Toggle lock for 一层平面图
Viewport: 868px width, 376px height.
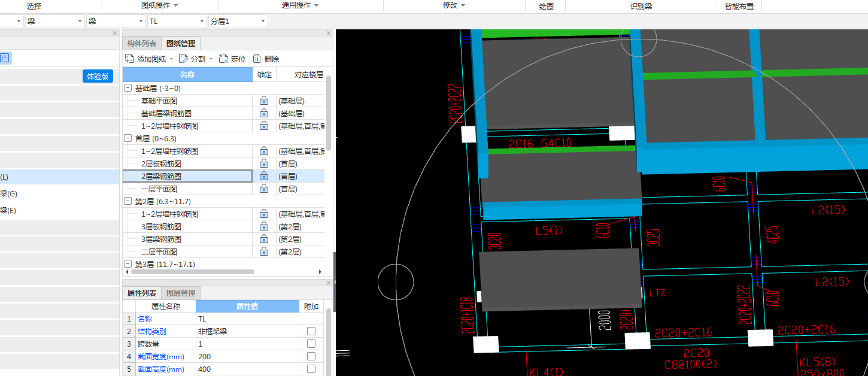pos(263,189)
